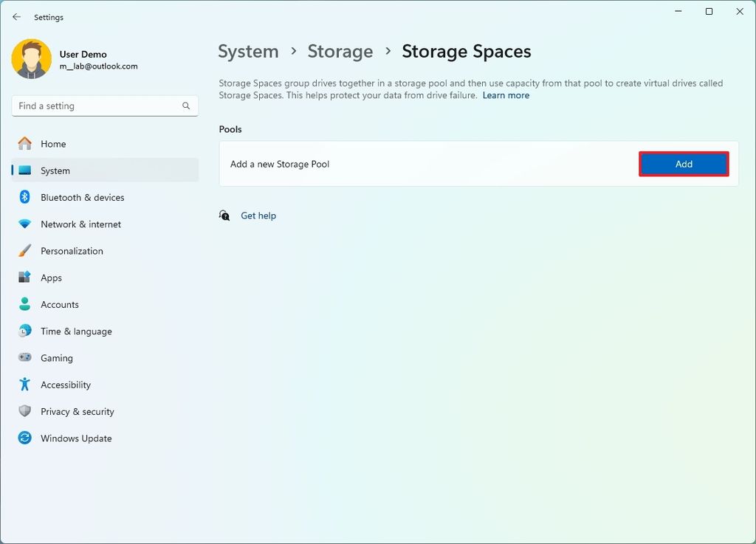Click the search magnifier icon
This screenshot has width=756, height=544.
186,106
